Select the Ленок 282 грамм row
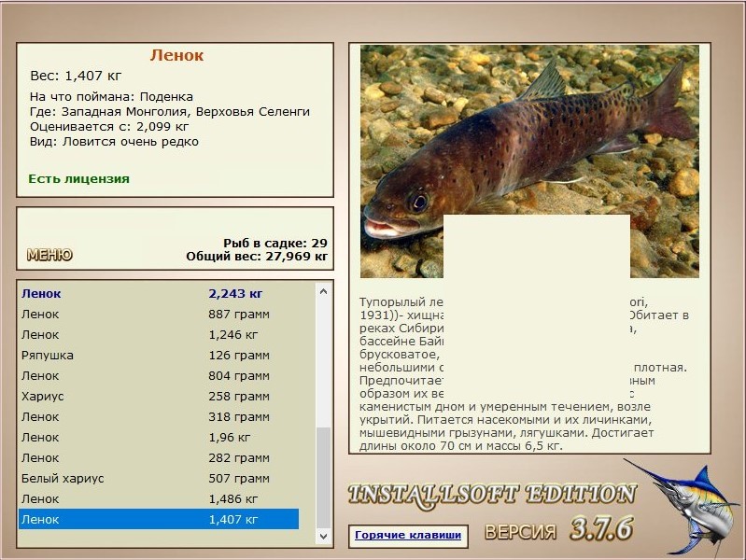The height and width of the screenshot is (560, 746). (159, 457)
